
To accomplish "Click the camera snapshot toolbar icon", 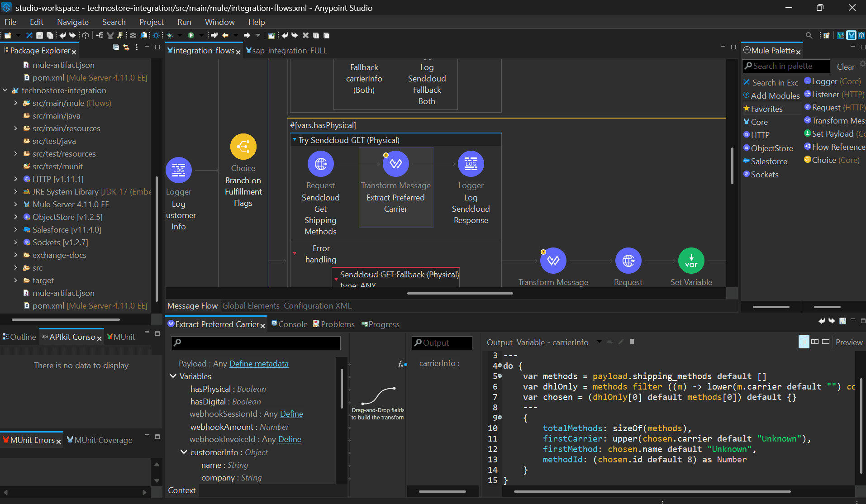I will pyautogui.click(x=133, y=35).
